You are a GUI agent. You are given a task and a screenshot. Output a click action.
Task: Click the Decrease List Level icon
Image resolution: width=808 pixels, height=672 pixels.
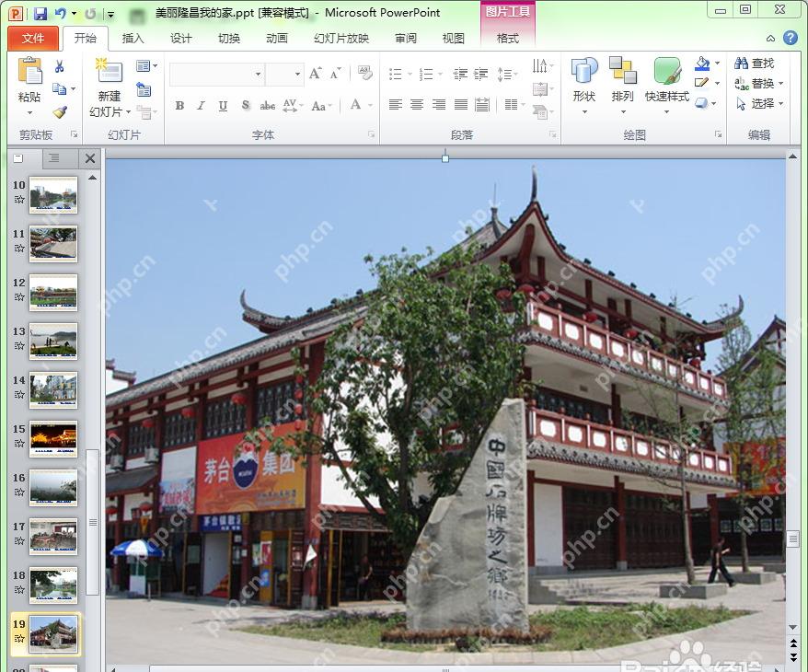[x=459, y=75]
